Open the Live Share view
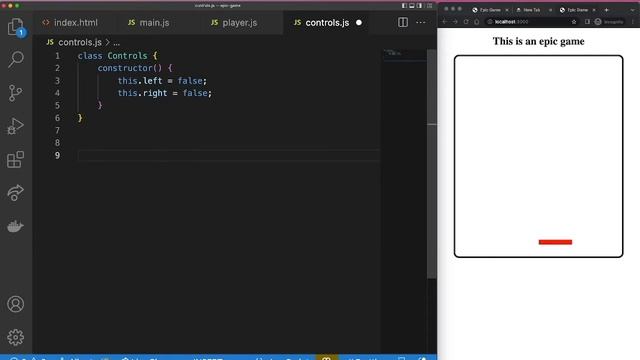Screen dimensions: 640x360 [x=16, y=193]
